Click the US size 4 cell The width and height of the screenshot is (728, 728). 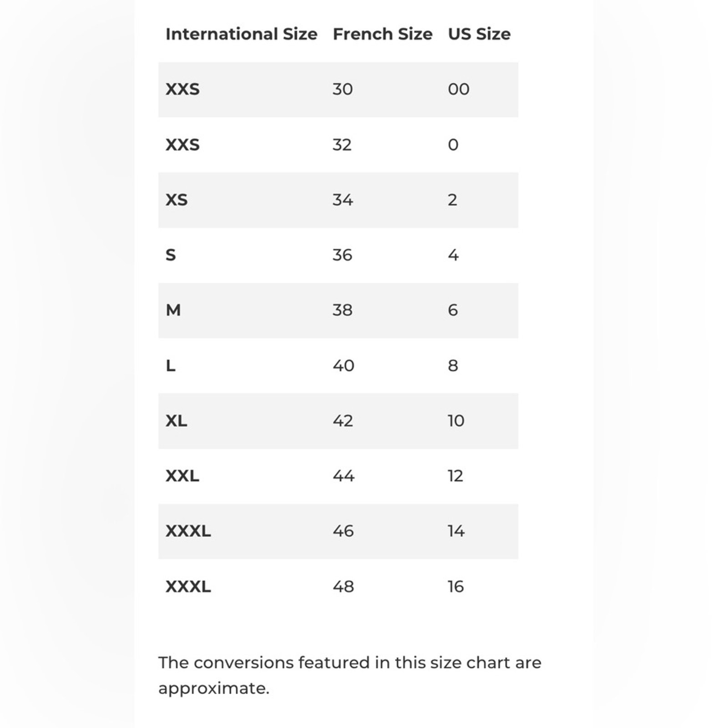point(453,255)
